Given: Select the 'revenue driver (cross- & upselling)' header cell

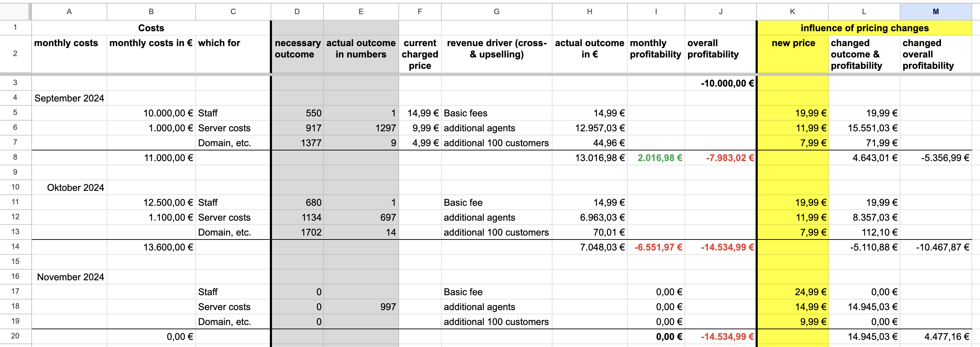Looking at the screenshot, I should tap(496, 49).
